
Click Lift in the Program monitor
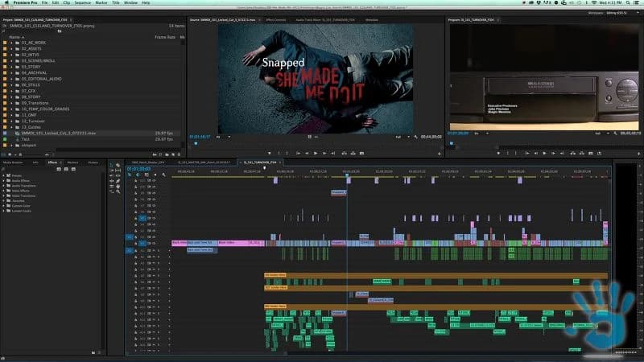[573, 153]
